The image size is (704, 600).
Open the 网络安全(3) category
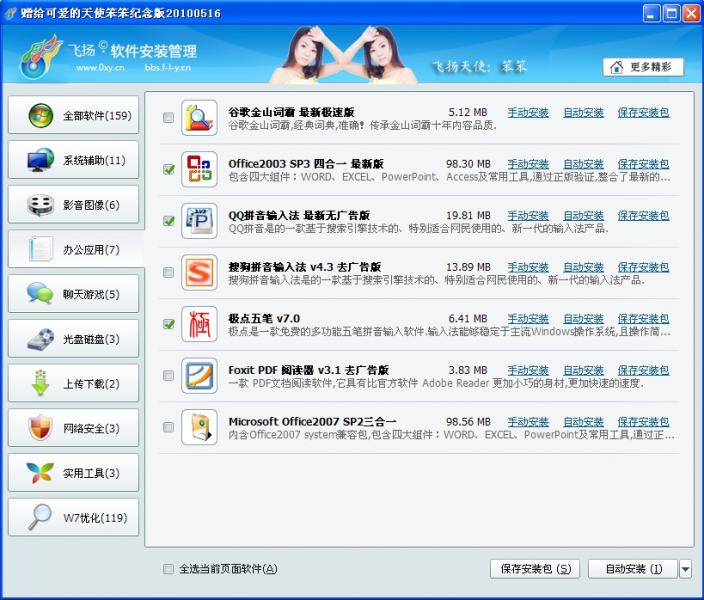point(74,428)
